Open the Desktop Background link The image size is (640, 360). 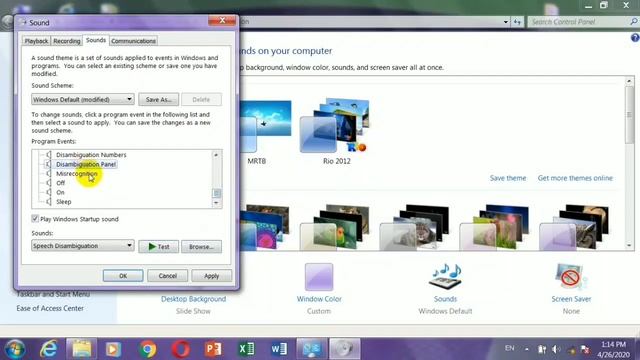(193, 299)
